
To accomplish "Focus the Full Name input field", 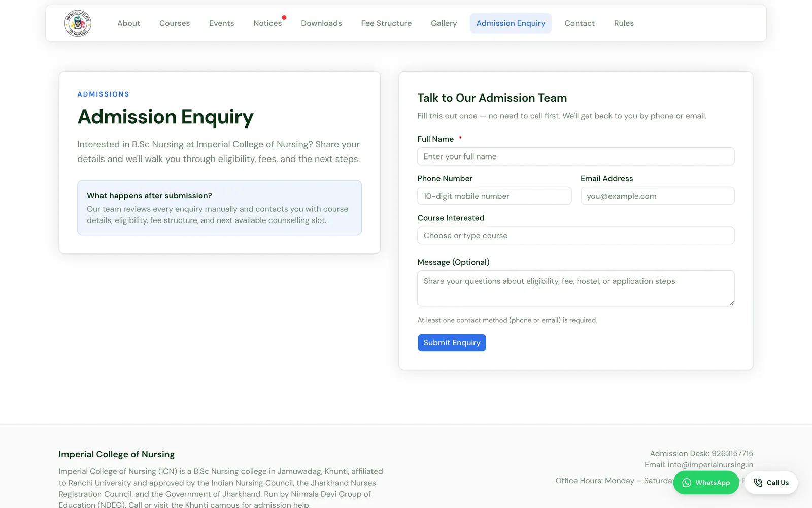I will click(x=576, y=156).
